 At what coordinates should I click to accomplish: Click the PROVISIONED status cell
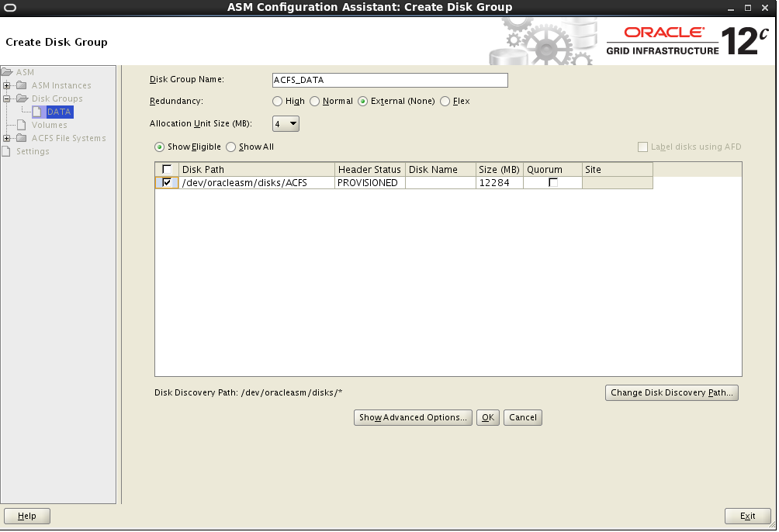point(370,183)
